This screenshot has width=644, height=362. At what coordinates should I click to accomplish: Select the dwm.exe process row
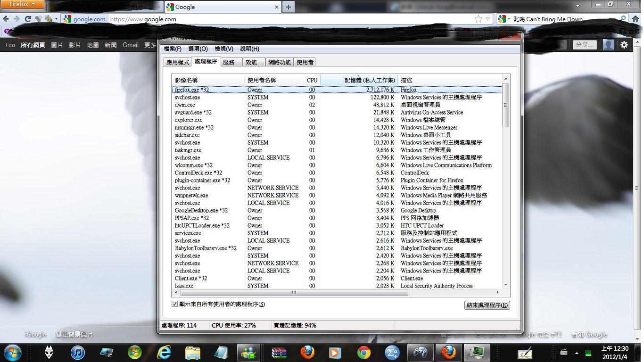pos(337,105)
